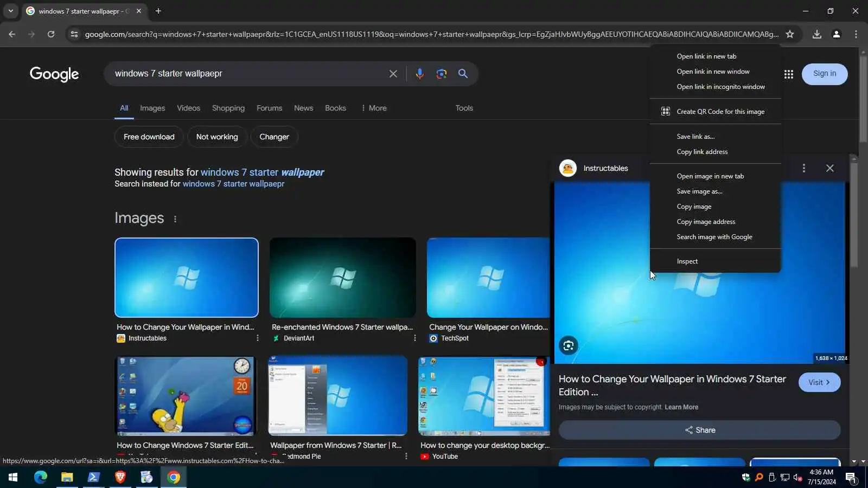The width and height of the screenshot is (868, 488).
Task: Start a voice search with the microphone
Action: click(x=419, y=74)
